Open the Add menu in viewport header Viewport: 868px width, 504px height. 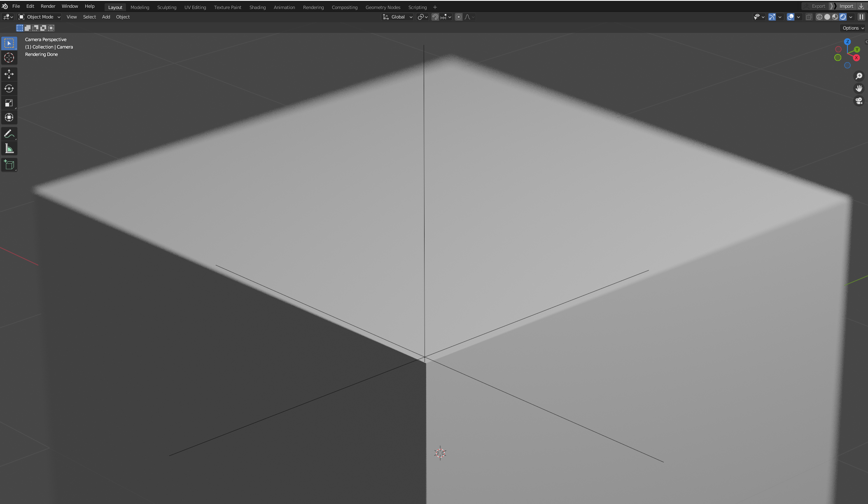[x=106, y=17]
